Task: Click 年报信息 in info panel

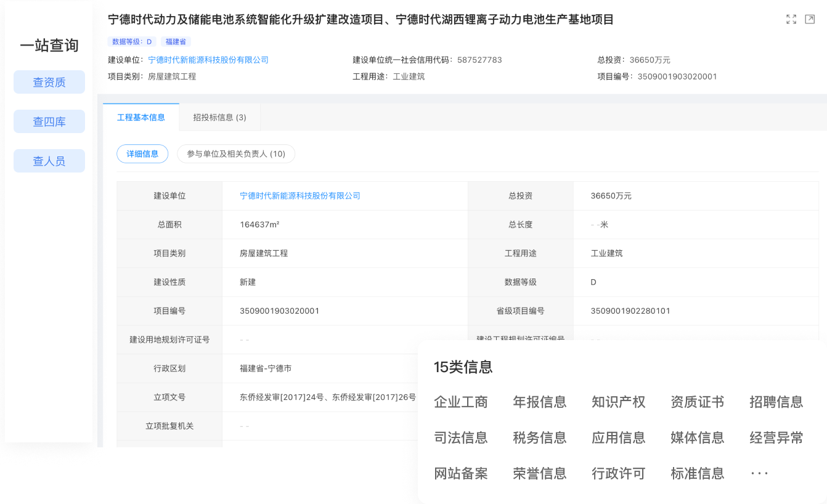Action: [540, 402]
